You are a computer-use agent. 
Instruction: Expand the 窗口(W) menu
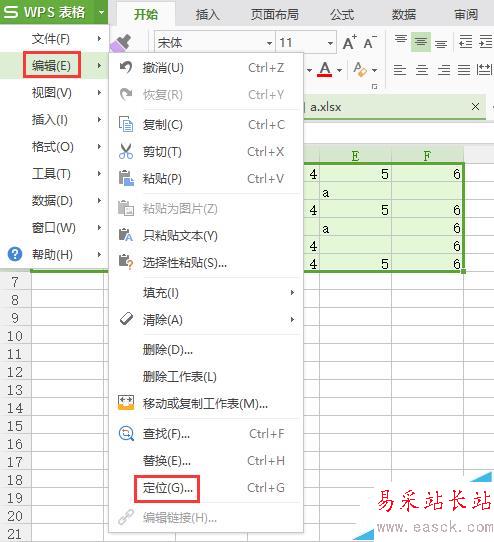click(54, 227)
